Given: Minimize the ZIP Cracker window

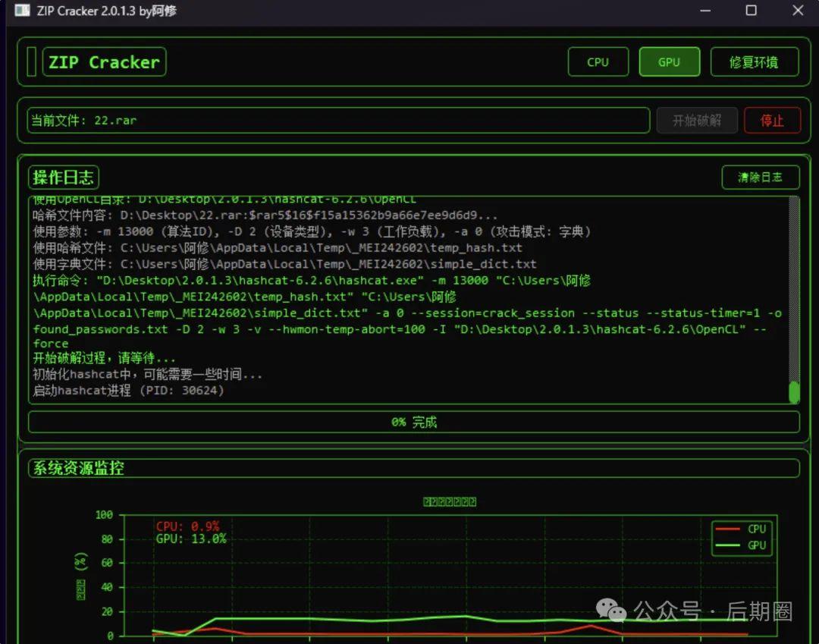Looking at the screenshot, I should tap(706, 11).
